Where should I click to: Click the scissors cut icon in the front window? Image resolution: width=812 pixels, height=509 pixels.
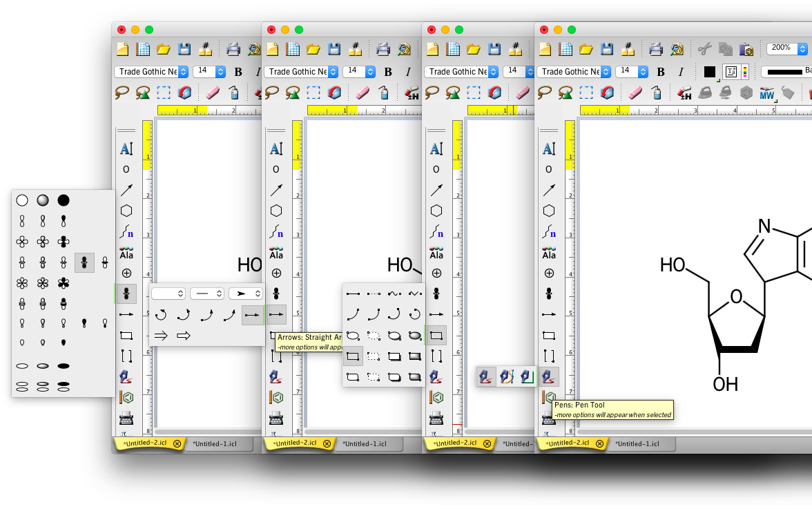(704, 49)
